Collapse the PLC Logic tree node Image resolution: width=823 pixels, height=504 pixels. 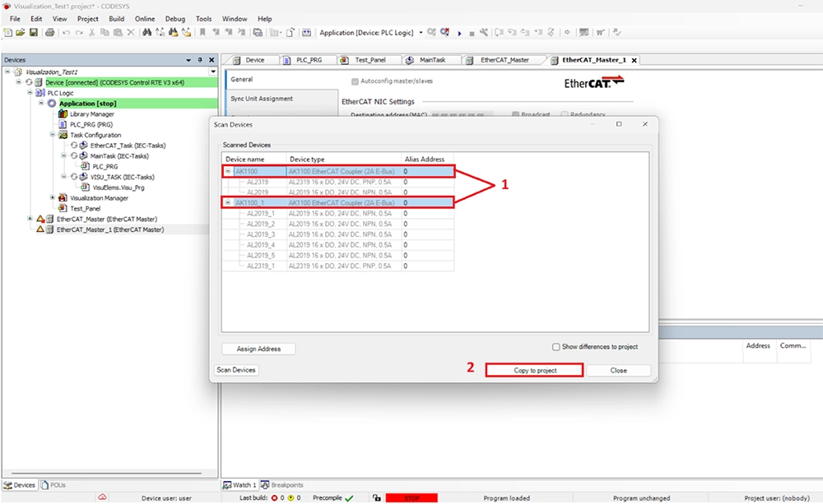click(x=30, y=92)
